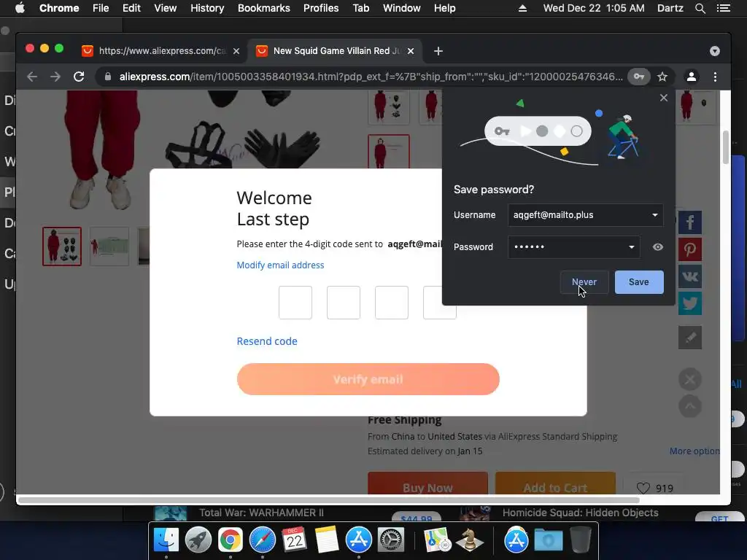Share on VK icon
This screenshot has height=560, width=747.
(x=690, y=276)
